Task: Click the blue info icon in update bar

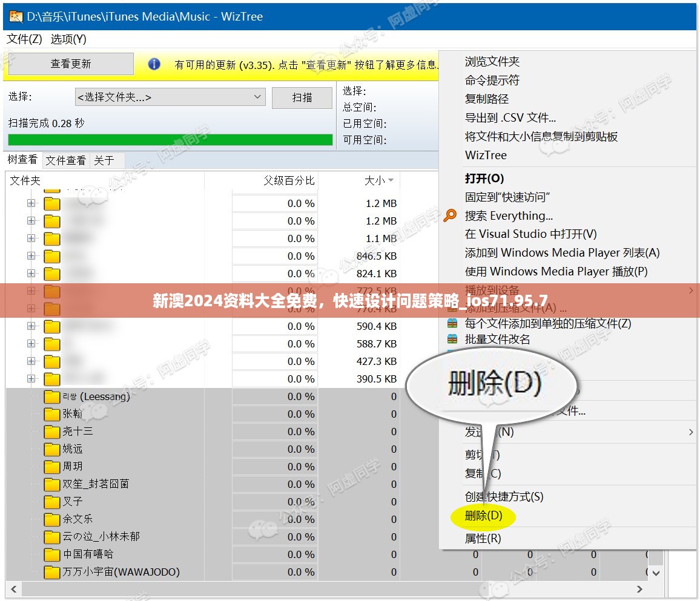Action: [154, 64]
